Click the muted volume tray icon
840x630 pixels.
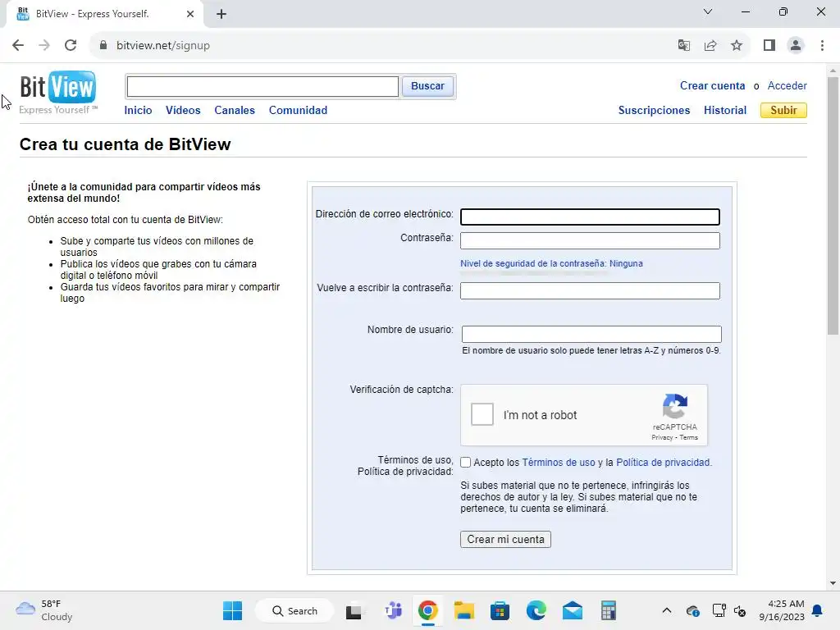(741, 610)
